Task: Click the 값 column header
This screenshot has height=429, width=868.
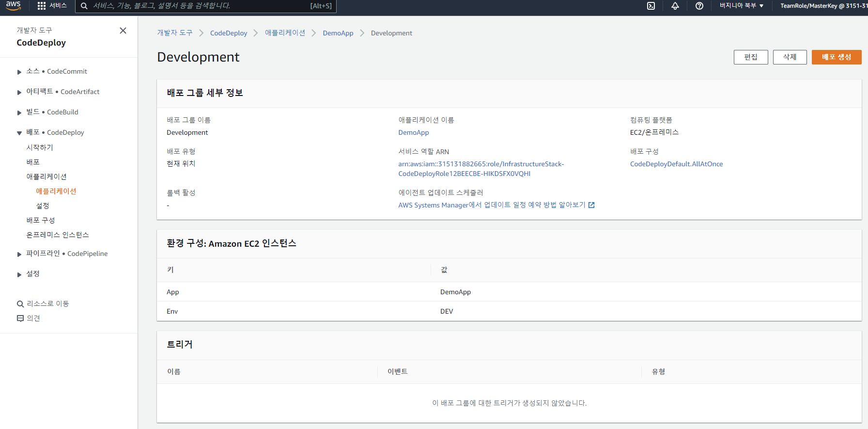Action: coord(444,270)
